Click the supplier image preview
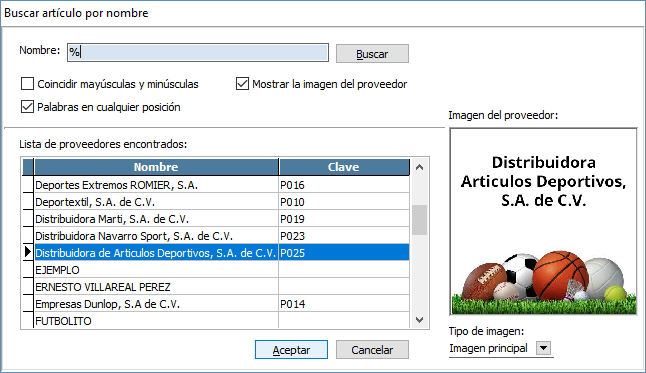This screenshot has height=373, width=646. click(x=543, y=221)
